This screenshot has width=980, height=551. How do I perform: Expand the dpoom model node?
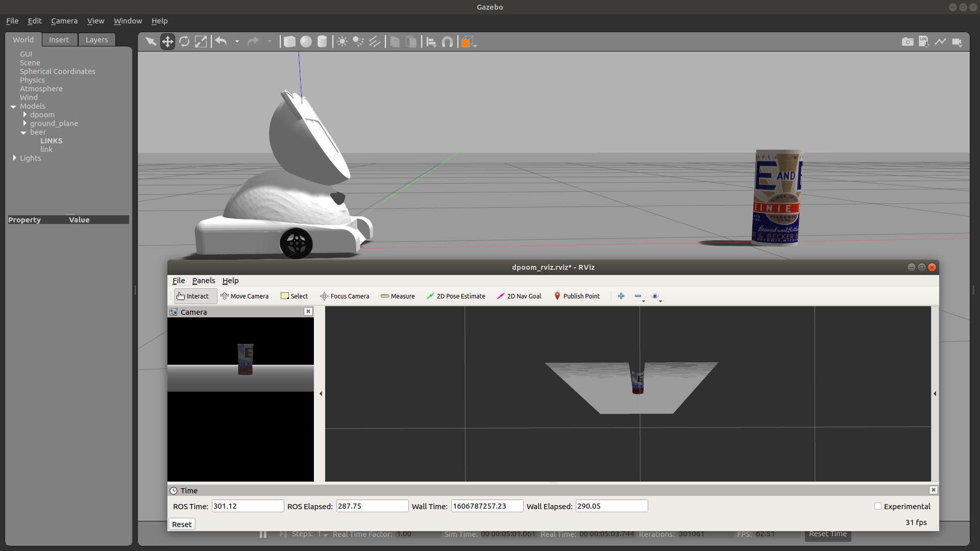(x=24, y=115)
